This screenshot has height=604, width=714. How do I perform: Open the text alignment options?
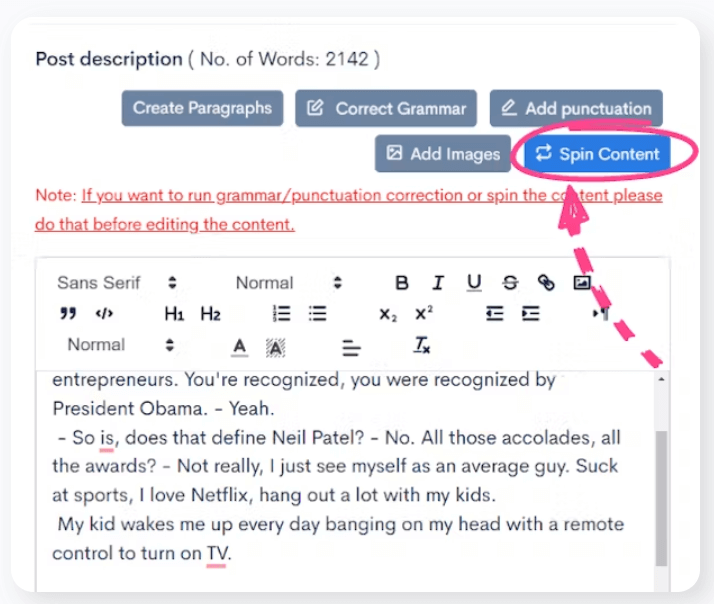click(x=351, y=346)
